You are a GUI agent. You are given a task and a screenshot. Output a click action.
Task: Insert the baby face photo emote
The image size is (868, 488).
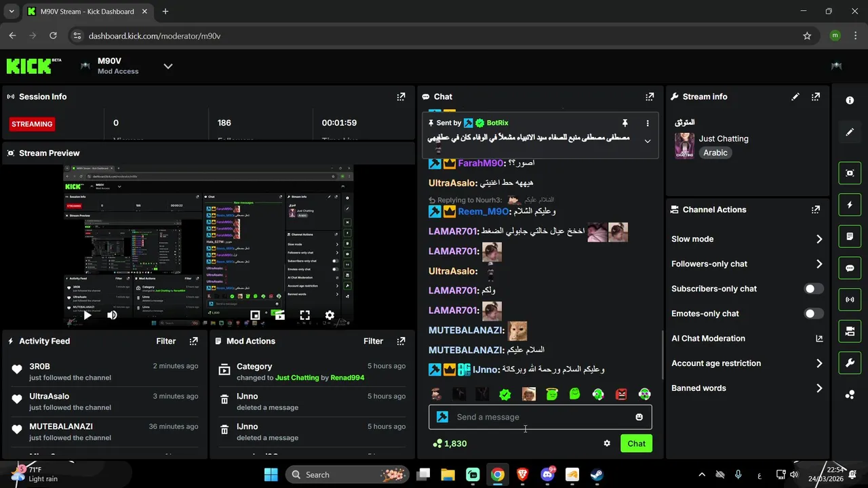(x=529, y=394)
